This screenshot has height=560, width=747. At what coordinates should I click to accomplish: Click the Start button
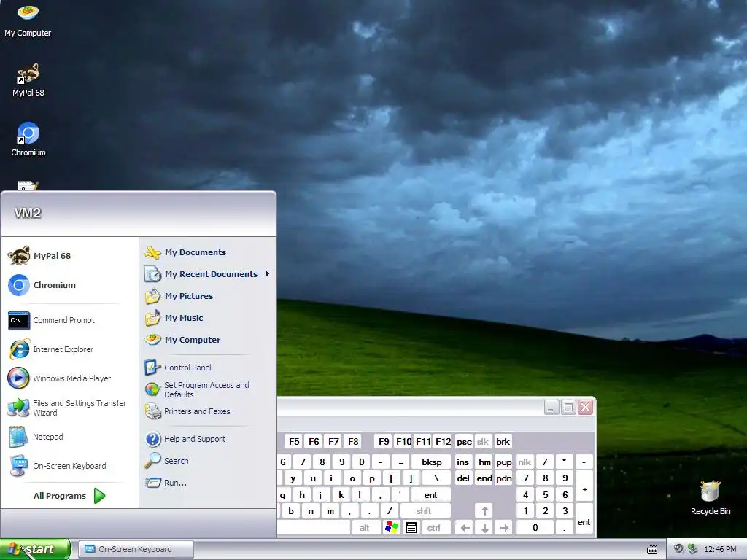(35, 549)
